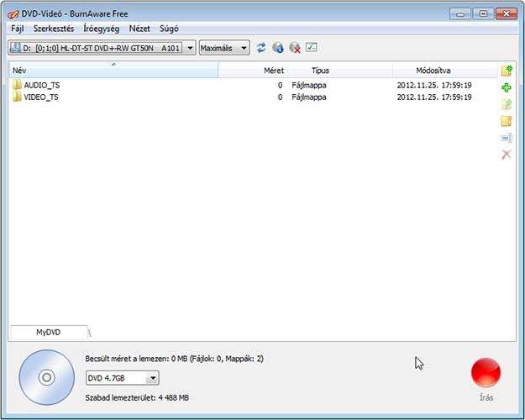Click the VIDEO_TS folder icon
Screen dimensions: 525x420
tap(17, 97)
